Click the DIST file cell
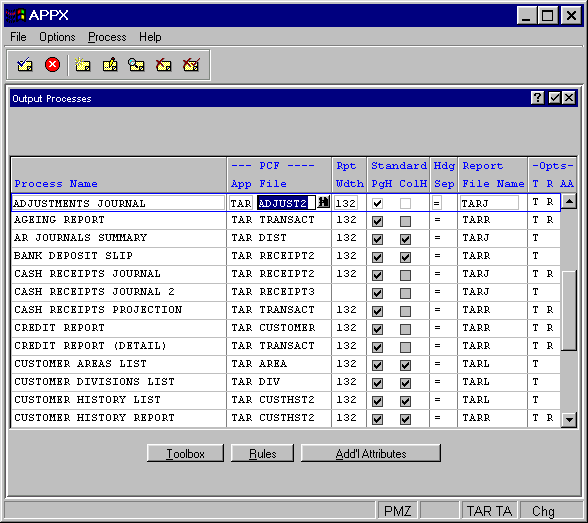 click(x=273, y=238)
